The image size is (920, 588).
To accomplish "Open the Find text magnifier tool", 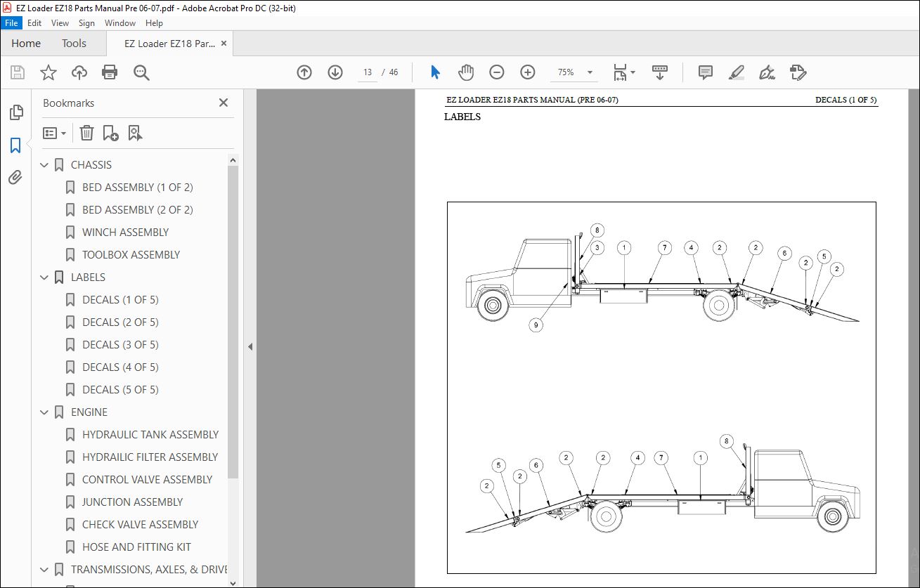I will (x=141, y=72).
